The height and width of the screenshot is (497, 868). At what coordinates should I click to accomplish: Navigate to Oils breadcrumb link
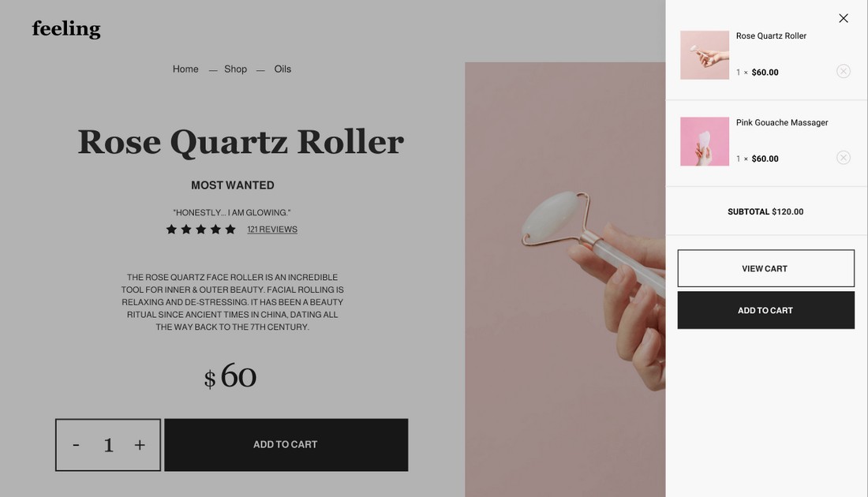click(282, 69)
